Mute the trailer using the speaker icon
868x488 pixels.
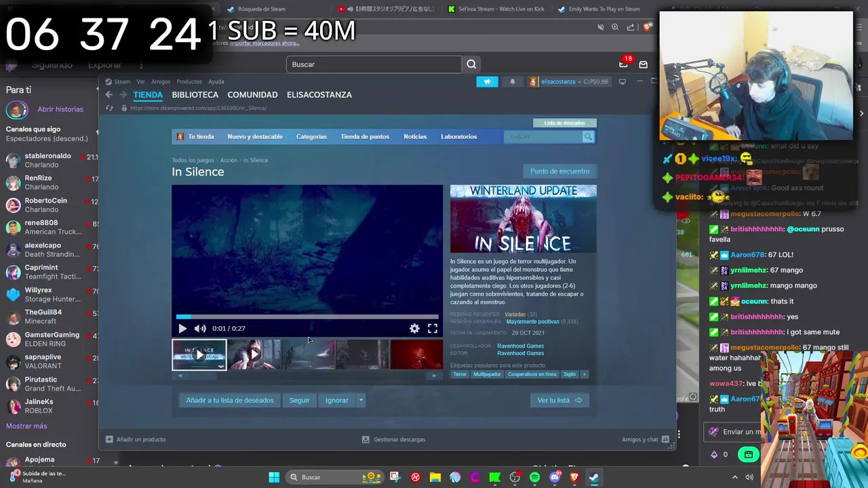point(200,329)
